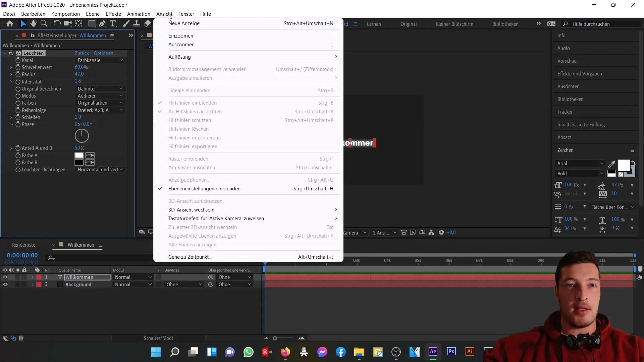Viewport: 644px width, 362px height.
Task: Click the label color of Background layer
Action: click(x=39, y=285)
